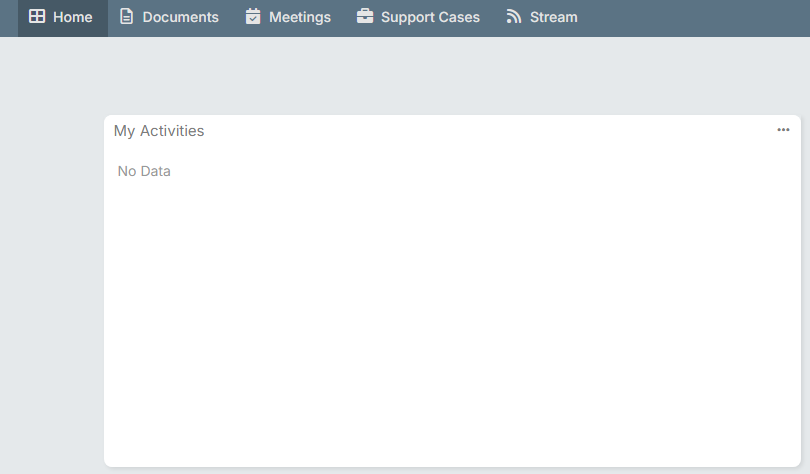Screen dimensions: 810x474
Task: Click the Support Cases briefcase icon
Action: coord(365,17)
